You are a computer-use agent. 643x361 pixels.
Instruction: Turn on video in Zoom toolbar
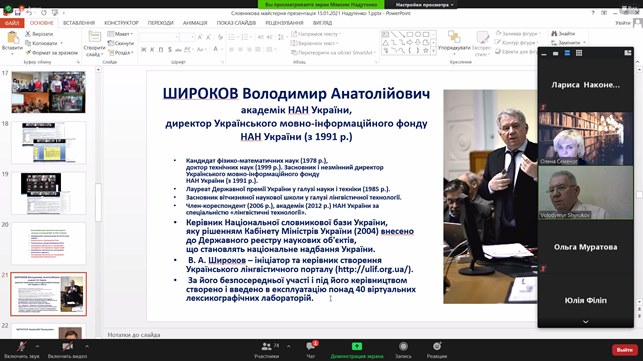pos(68,347)
